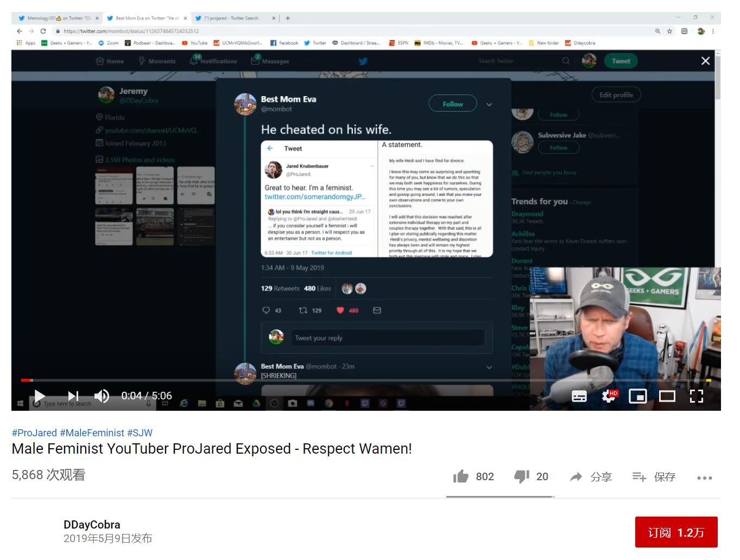Open the #MaleFeminist hashtag

click(92, 433)
